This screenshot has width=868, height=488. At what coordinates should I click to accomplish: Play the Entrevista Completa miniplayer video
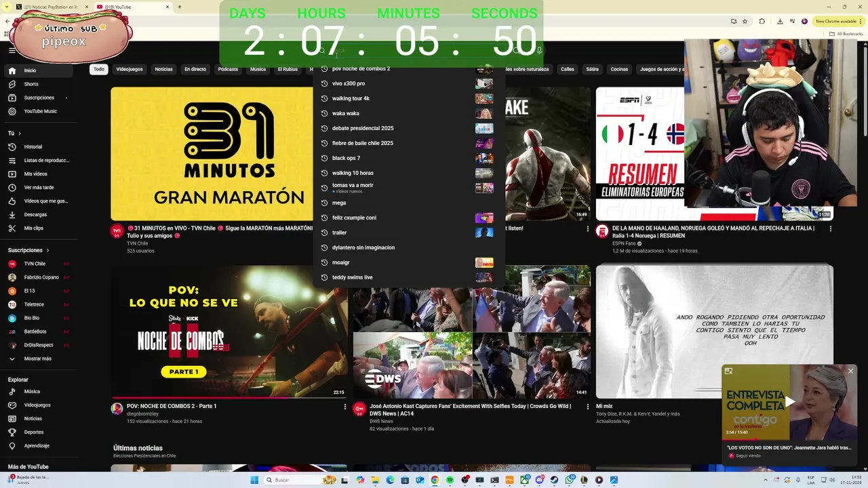pos(789,402)
